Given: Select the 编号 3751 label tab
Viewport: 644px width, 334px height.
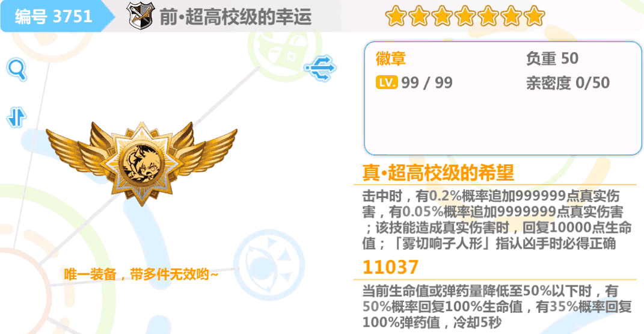Looking at the screenshot, I should 54,16.
